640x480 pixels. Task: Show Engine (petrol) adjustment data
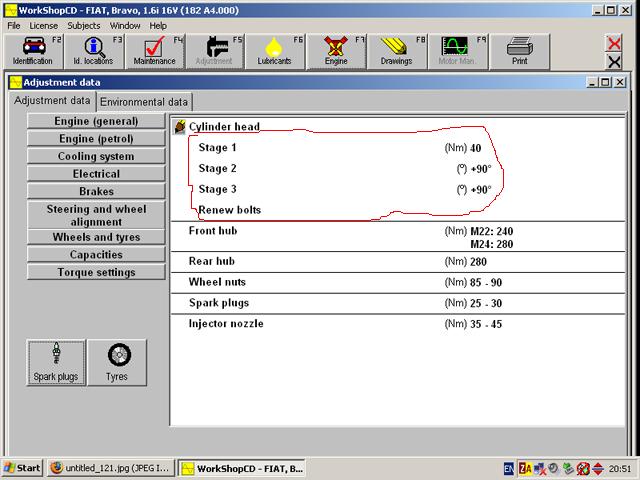point(96,139)
